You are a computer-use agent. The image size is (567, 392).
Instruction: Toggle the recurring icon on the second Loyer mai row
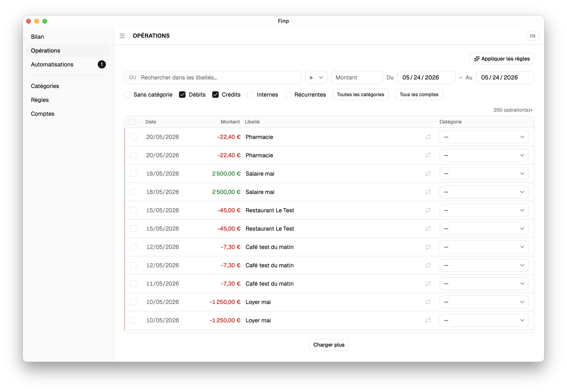(428, 320)
